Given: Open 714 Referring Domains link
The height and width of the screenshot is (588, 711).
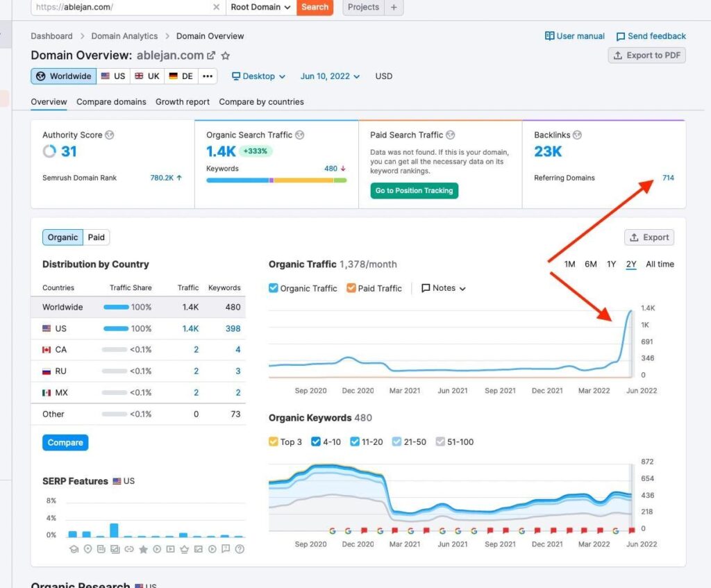Looking at the screenshot, I should pyautogui.click(x=668, y=178).
